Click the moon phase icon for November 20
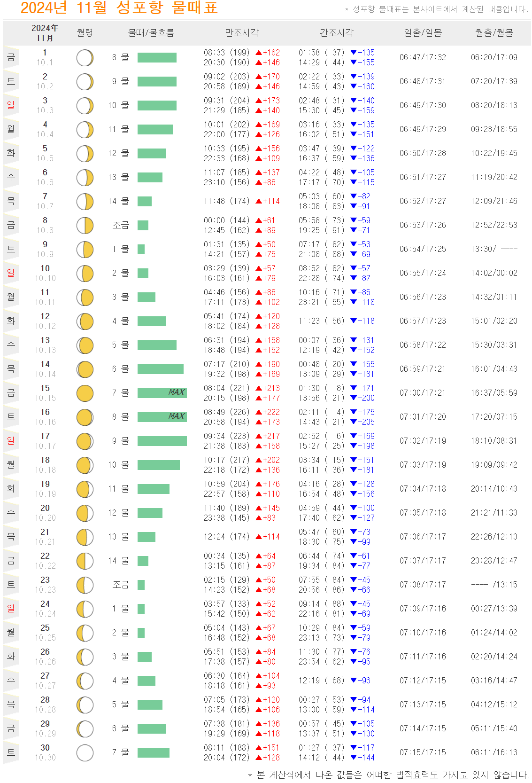The image size is (532, 783). 85,513
